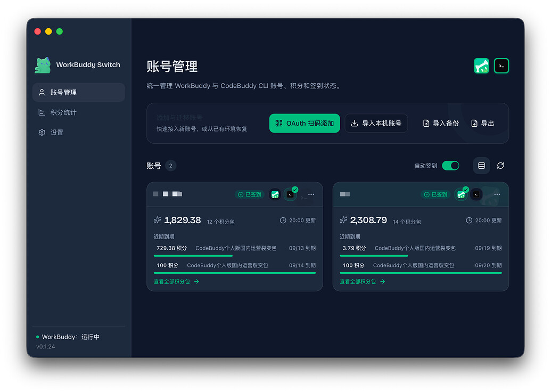Click the 729.38 积分 progress bar
The width and height of the screenshot is (551, 392).
pyautogui.click(x=193, y=256)
